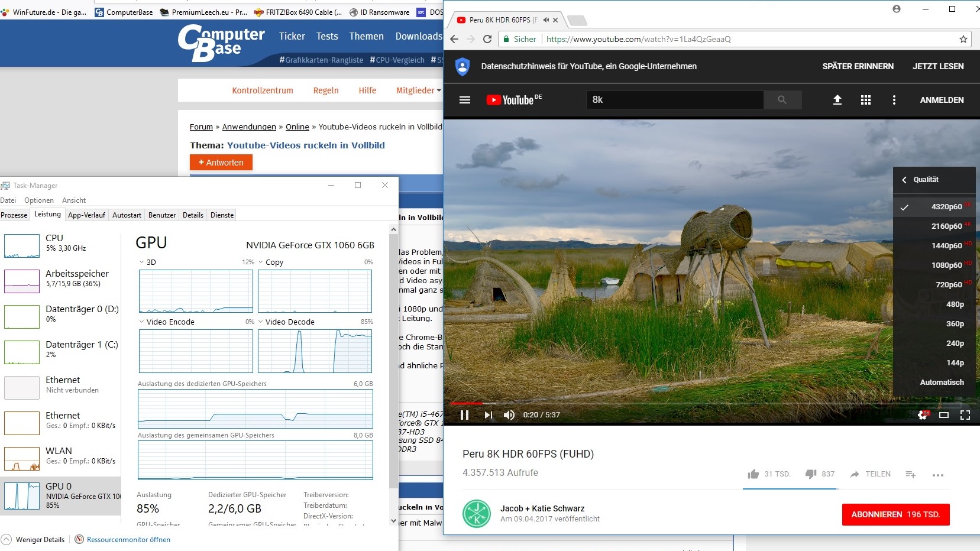Viewport: 980px width, 551px height.
Task: Switch to Autostart tab
Action: tap(127, 215)
